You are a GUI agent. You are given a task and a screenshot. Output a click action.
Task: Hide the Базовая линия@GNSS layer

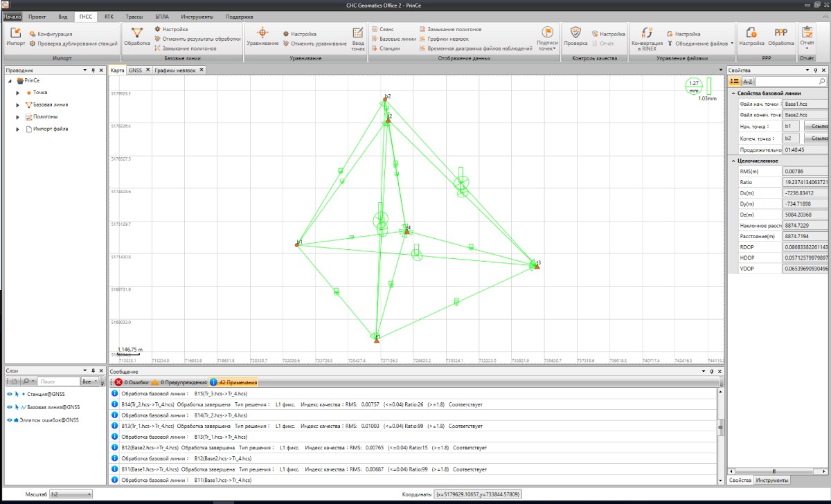10,407
